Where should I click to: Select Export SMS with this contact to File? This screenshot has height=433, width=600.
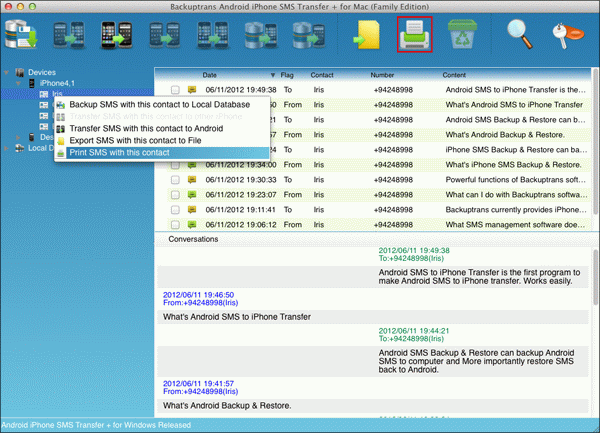tap(132, 140)
